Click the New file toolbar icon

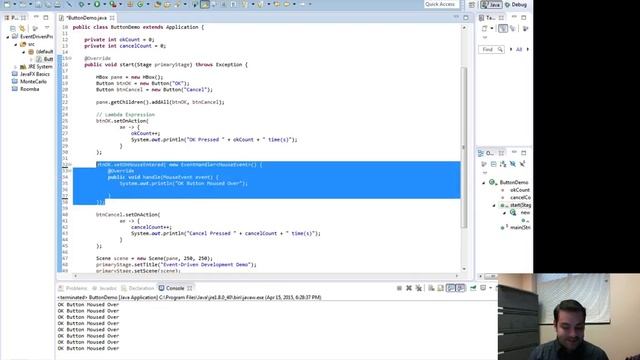coord(7,4)
